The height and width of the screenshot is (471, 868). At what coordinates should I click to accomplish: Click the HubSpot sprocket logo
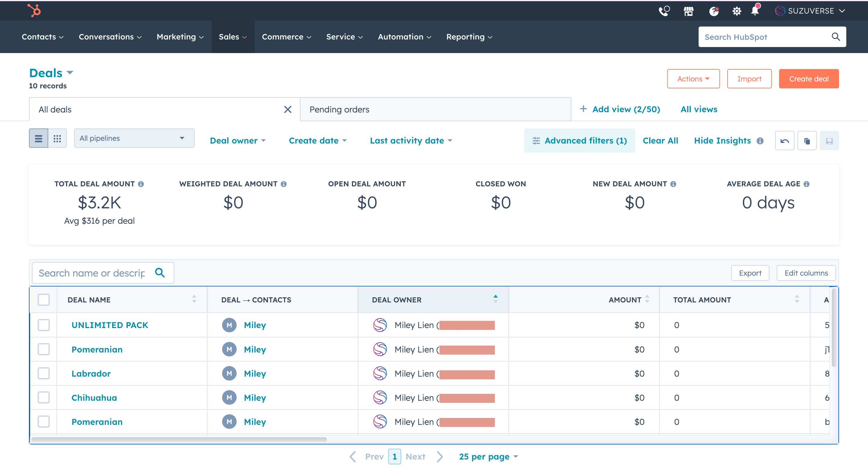[34, 10]
